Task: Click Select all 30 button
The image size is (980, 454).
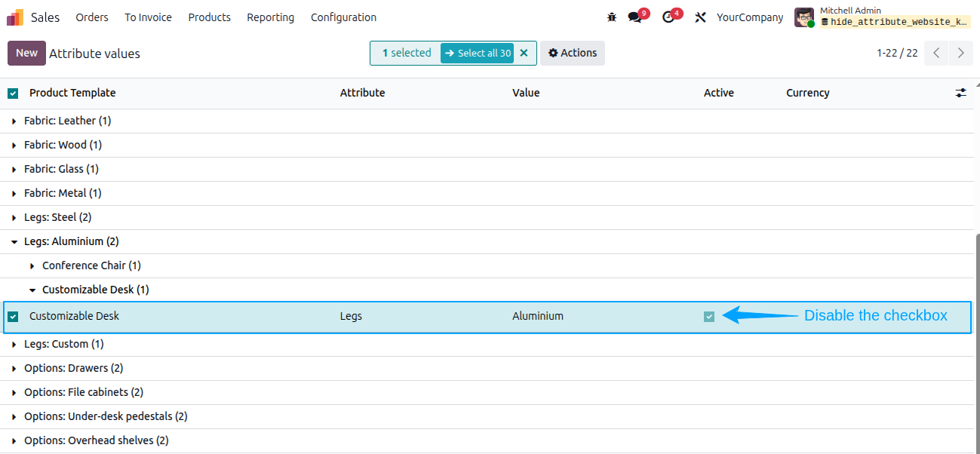Action: coord(477,53)
